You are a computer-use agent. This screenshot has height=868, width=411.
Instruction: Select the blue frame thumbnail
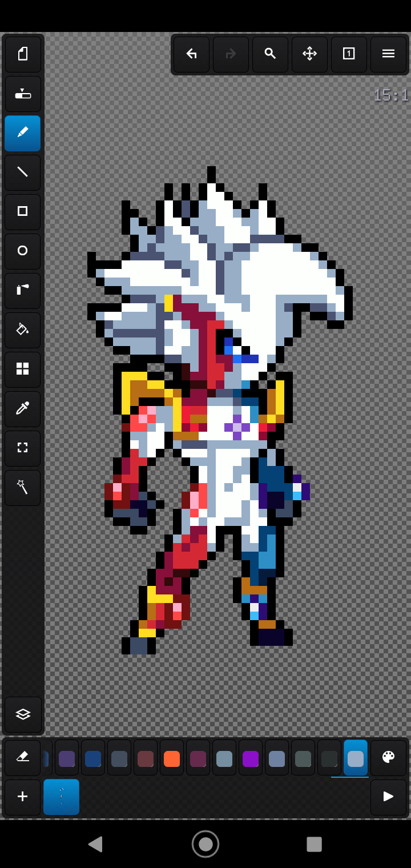pos(62,797)
